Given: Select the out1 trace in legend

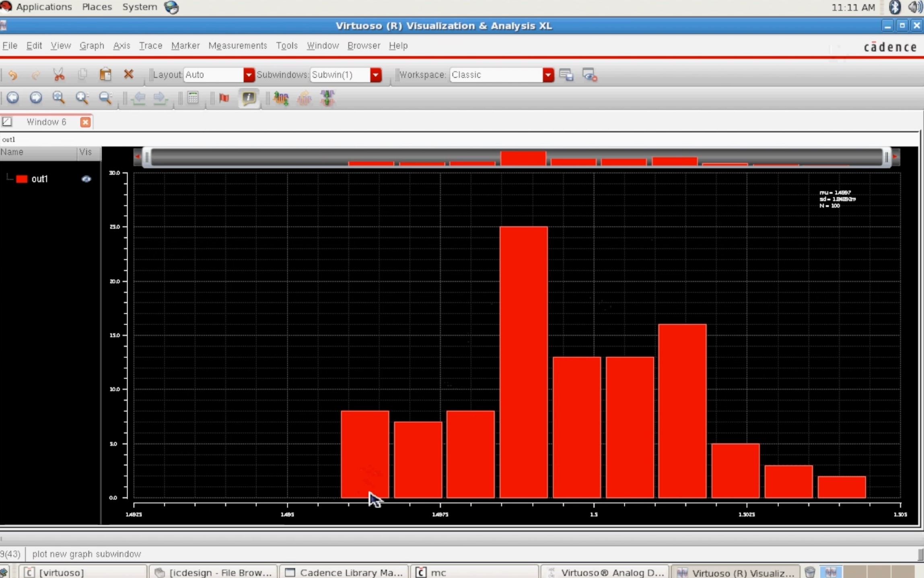Looking at the screenshot, I should (39, 179).
